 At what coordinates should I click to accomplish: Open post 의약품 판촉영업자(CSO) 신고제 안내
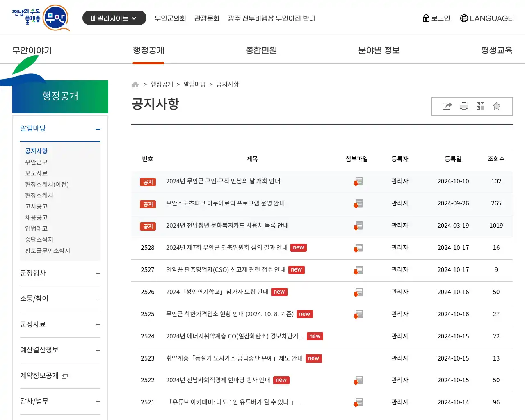pyautogui.click(x=226, y=270)
